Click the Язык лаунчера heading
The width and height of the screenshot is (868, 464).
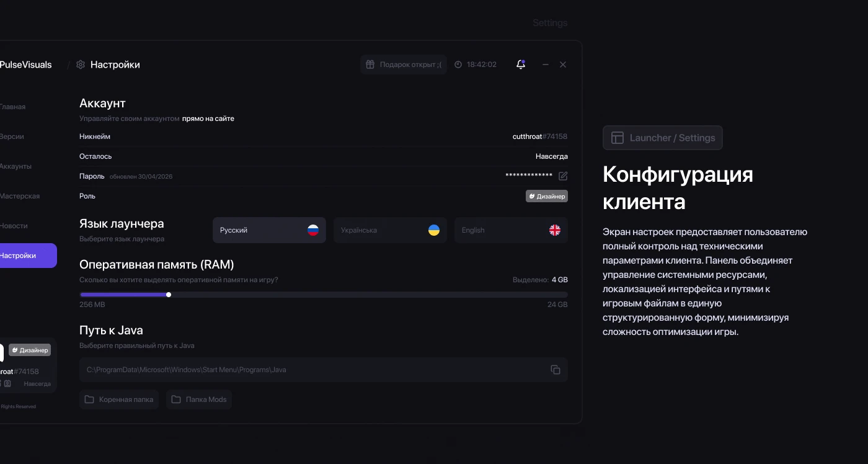tap(122, 223)
